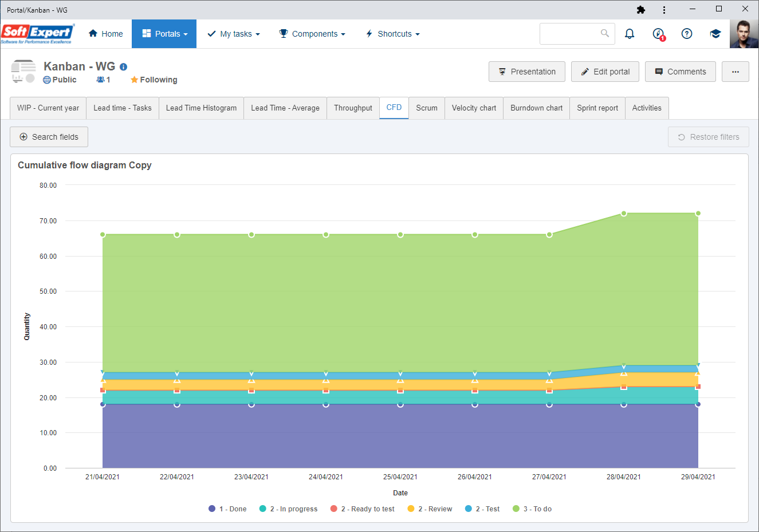Go to Home

[x=106, y=34]
